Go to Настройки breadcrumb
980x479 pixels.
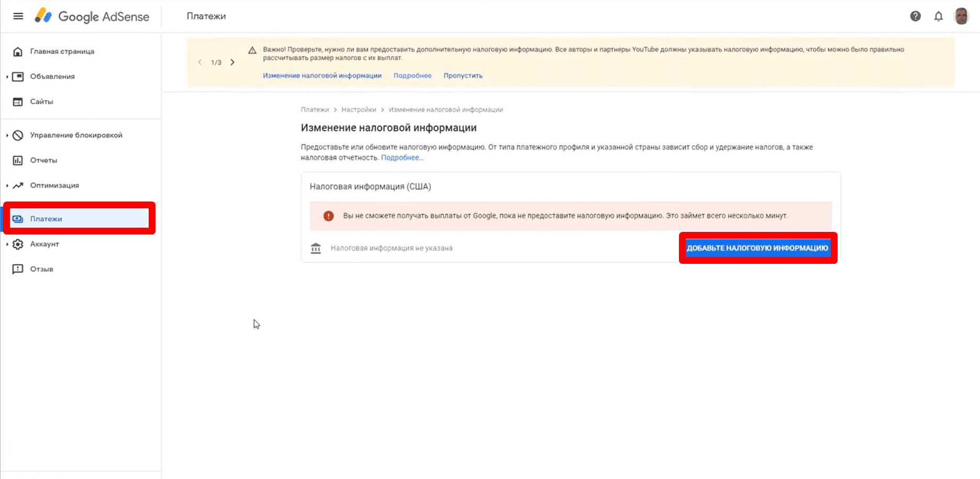click(359, 109)
